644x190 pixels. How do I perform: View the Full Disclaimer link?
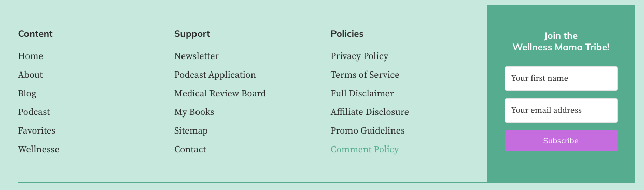362,93
